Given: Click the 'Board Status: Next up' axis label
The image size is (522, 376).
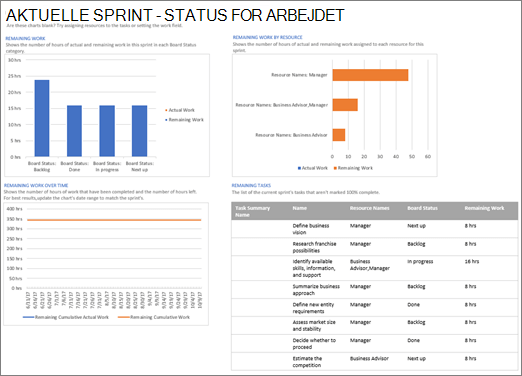Looking at the screenshot, I should (139, 166).
